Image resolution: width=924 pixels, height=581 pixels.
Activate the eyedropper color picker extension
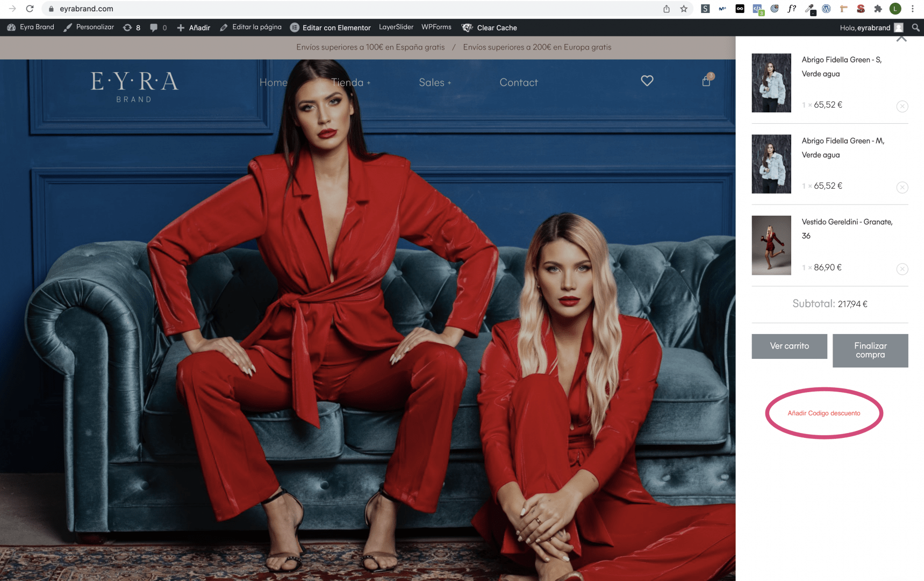coord(810,9)
